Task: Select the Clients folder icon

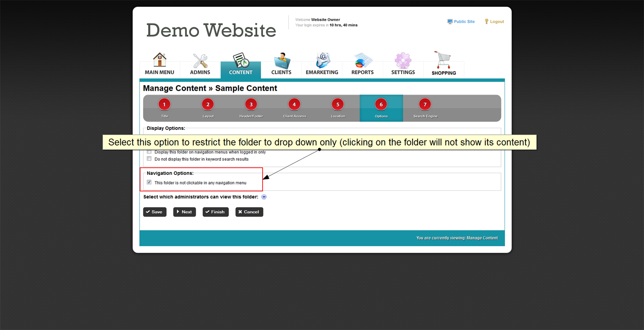Action: 281,60
